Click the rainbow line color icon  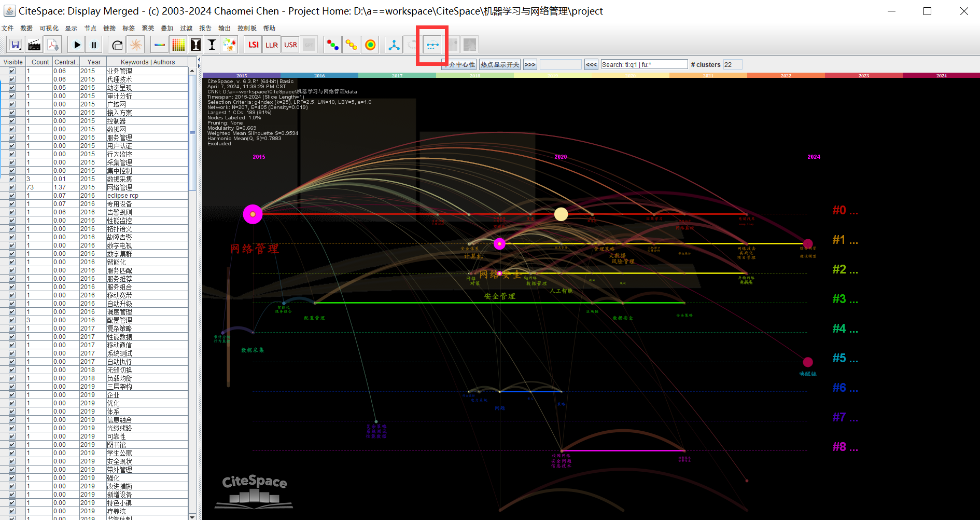160,45
